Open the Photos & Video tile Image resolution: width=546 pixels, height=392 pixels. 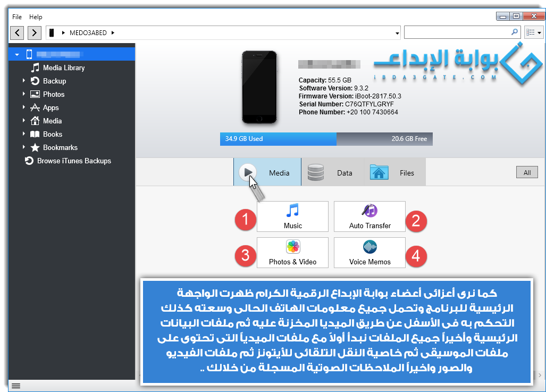[x=292, y=253]
